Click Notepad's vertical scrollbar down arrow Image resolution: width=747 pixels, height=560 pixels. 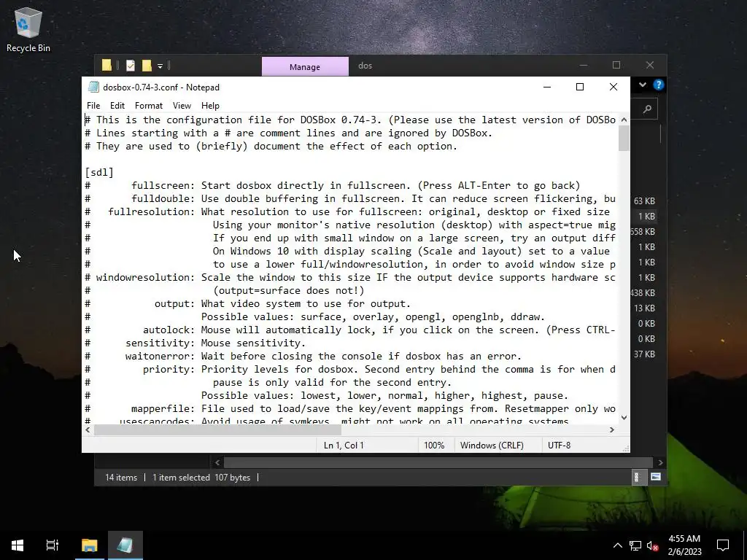click(624, 418)
